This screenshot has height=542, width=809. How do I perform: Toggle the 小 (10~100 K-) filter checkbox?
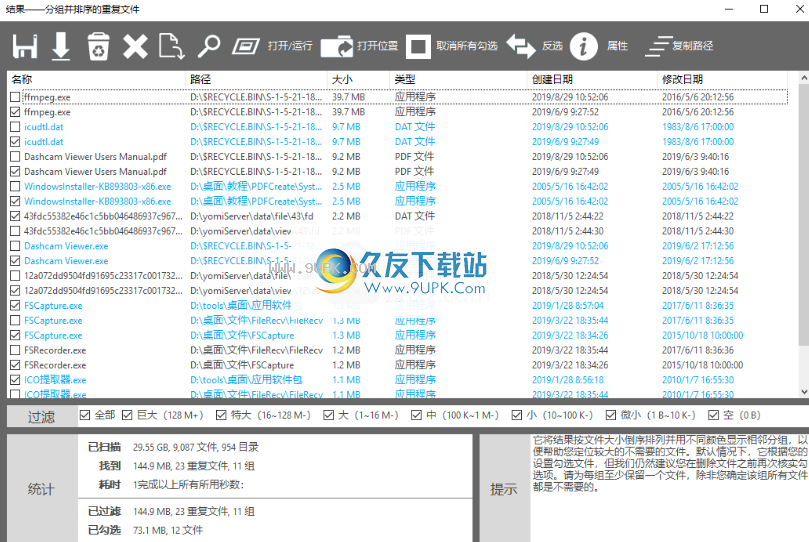516,415
